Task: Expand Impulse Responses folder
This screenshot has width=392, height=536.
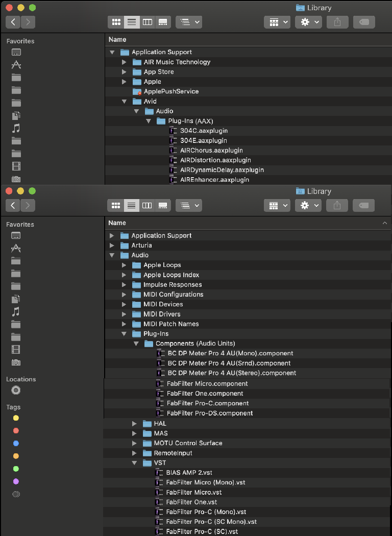Action: pyautogui.click(x=124, y=285)
